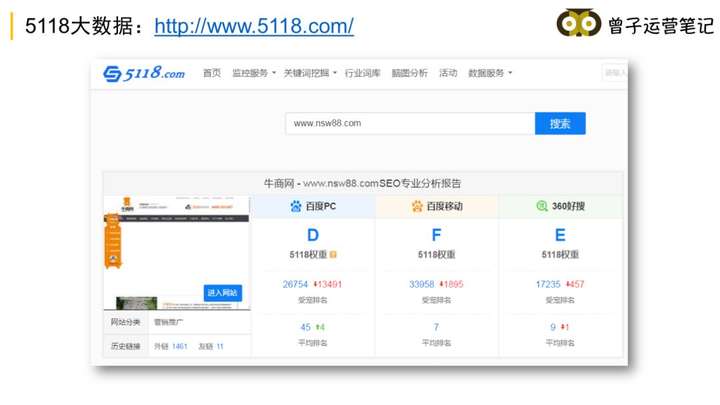Click the owl logo of 曾子运营笔记
Screen dimensions: 720x405
tap(579, 22)
